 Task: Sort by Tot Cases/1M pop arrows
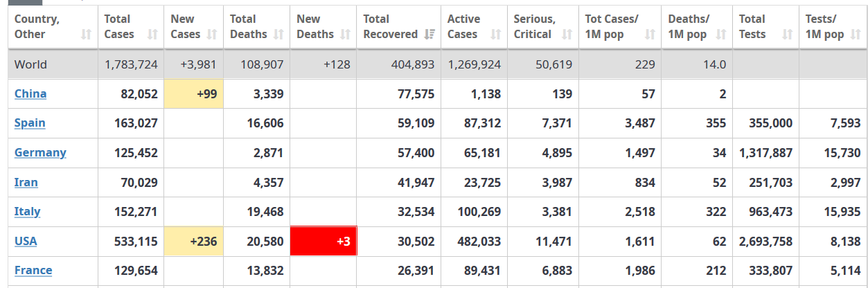650,34
